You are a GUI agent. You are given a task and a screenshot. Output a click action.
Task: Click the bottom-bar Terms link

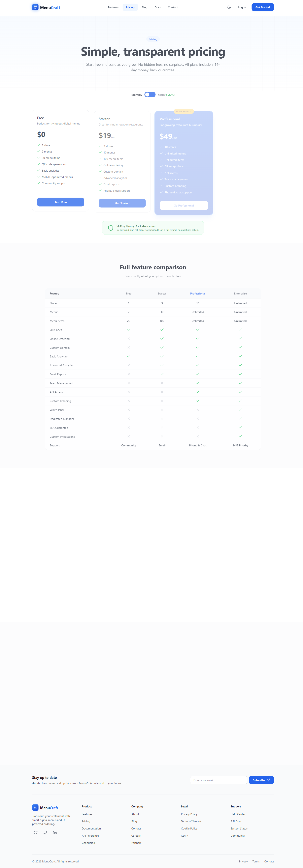point(256,861)
